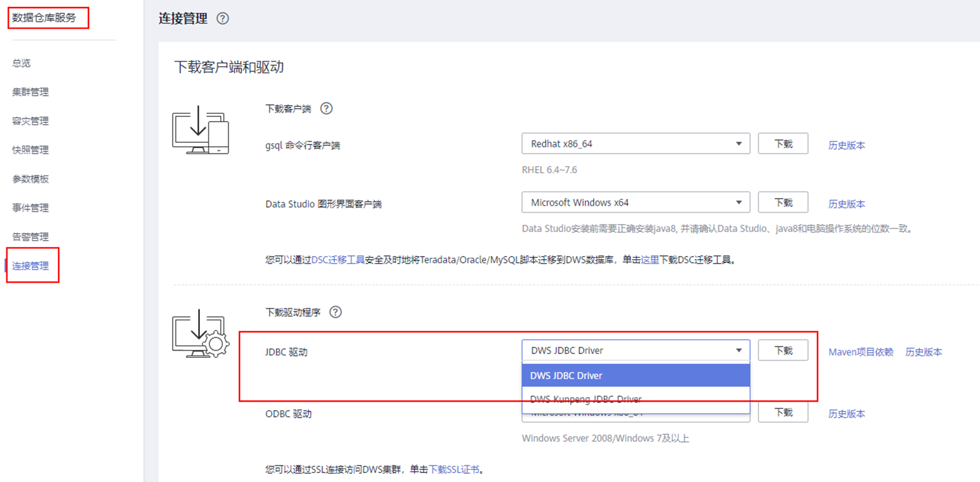The width and height of the screenshot is (980, 482).
Task: Click the JDBC 驱动 label
Action: tap(287, 351)
